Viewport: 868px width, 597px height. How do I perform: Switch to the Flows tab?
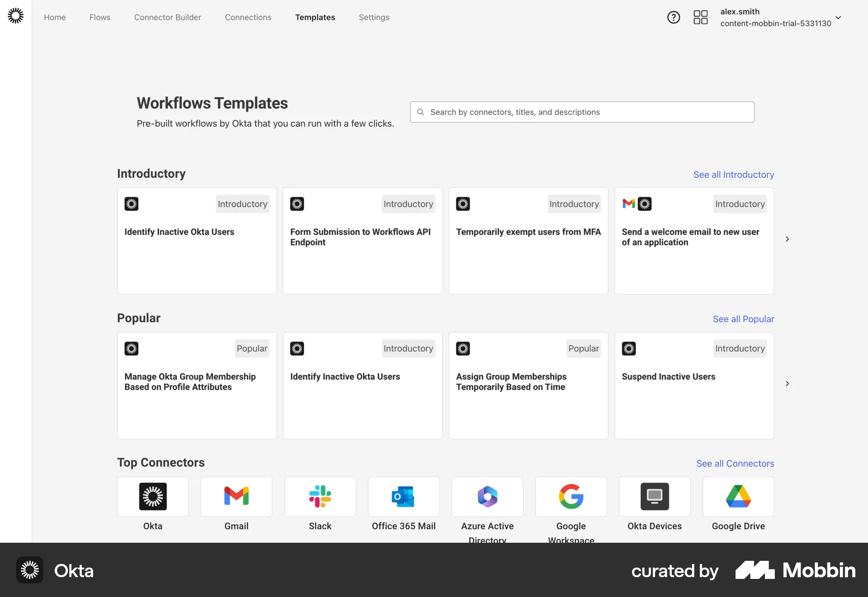tap(99, 17)
